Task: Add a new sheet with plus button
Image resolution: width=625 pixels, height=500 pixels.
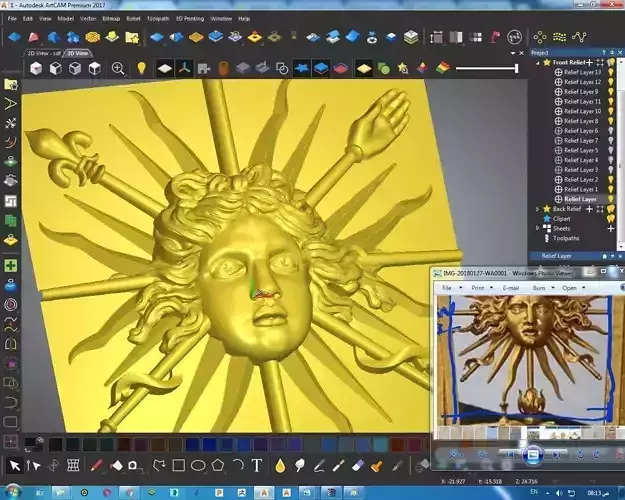Action: point(610,228)
